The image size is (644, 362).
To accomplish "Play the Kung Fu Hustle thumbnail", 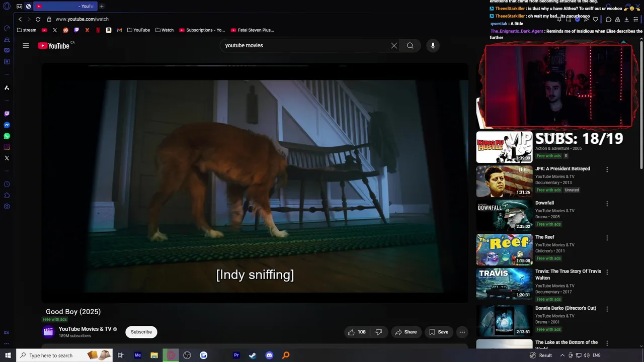I will point(504,147).
